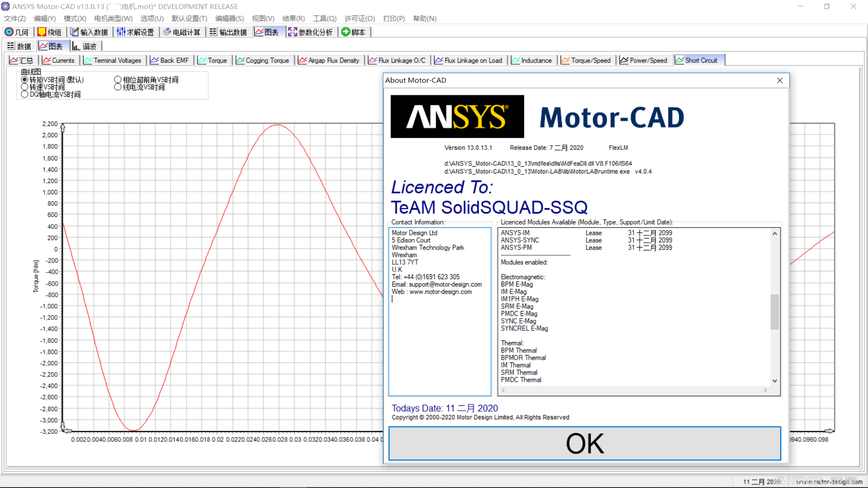Click the www.motor-design.com web address text

(441, 292)
